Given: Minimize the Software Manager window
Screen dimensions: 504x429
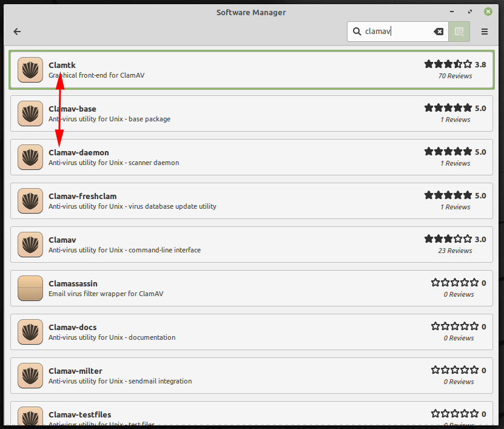Looking at the screenshot, I should click(452, 12).
